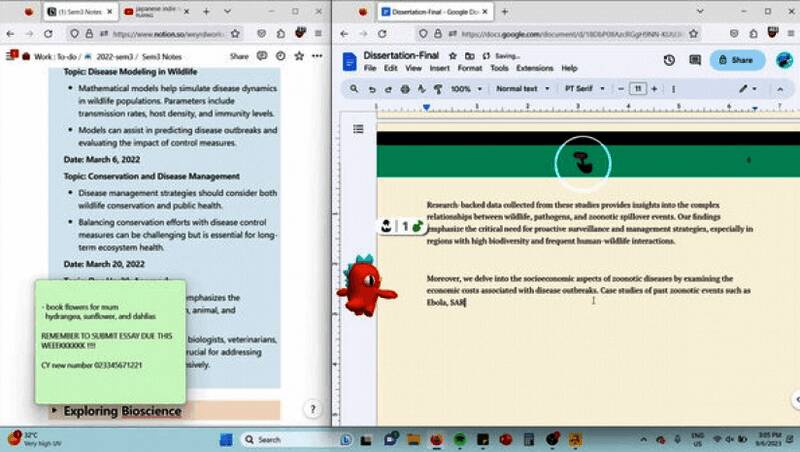Screen dimensions: 800x452
Task: Open Notion page updates clock icon
Action: click(x=280, y=57)
